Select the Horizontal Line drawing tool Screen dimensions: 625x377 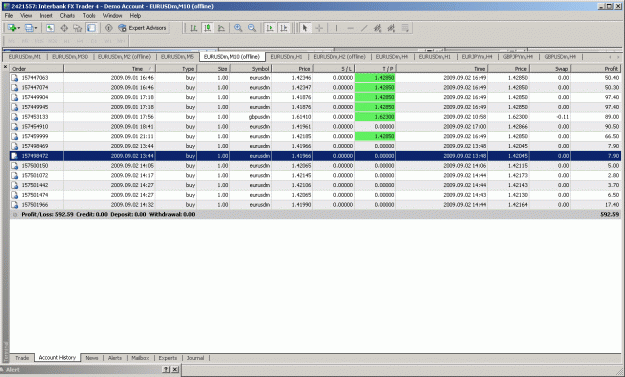[350, 28]
